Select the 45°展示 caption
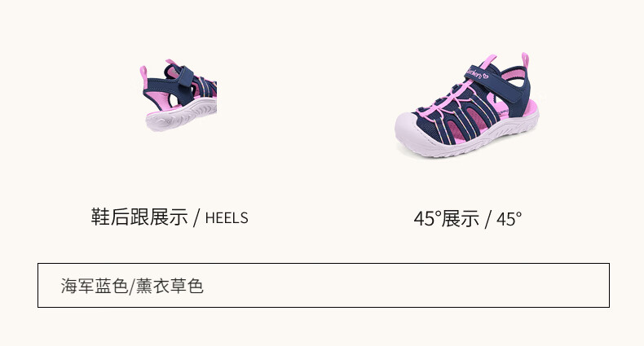 click(x=447, y=218)
